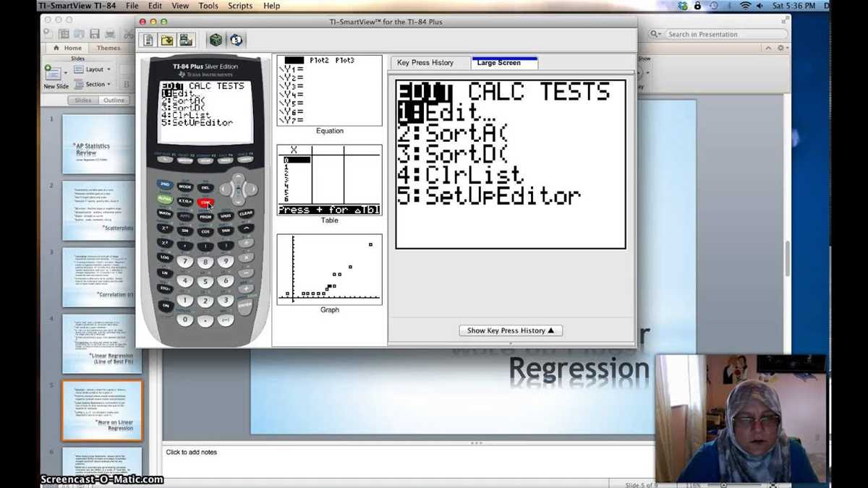The height and width of the screenshot is (488, 868).
Task: Open the PowerPoint Section dropdown
Action: point(93,85)
